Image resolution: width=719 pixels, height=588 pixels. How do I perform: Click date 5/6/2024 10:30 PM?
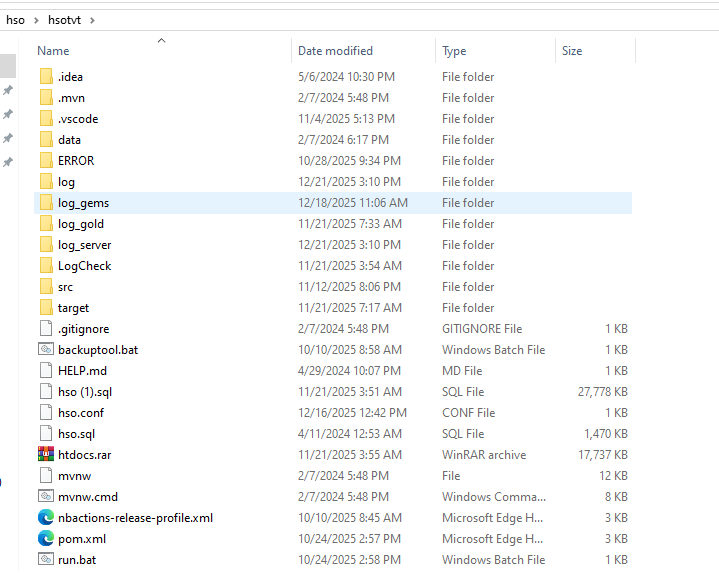[346, 77]
